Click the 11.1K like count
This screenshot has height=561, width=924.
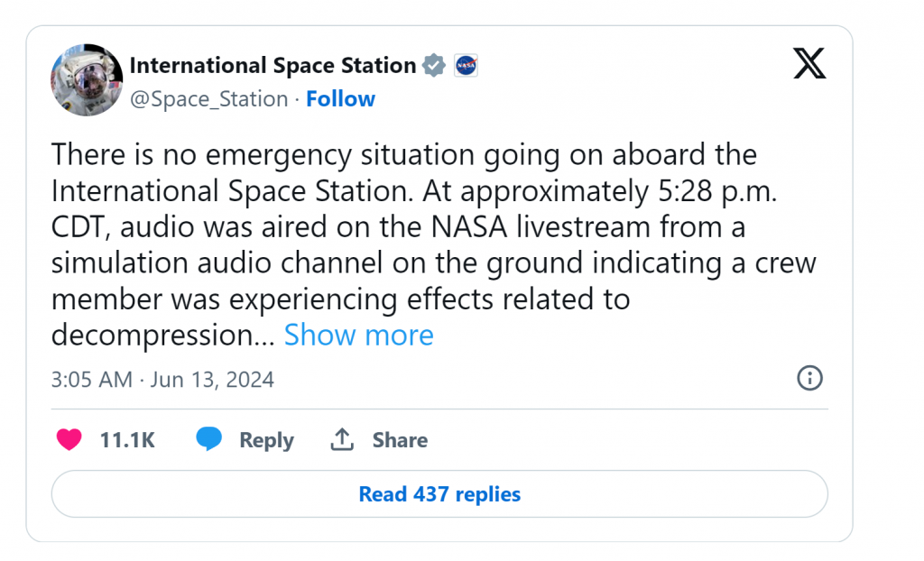tap(127, 440)
